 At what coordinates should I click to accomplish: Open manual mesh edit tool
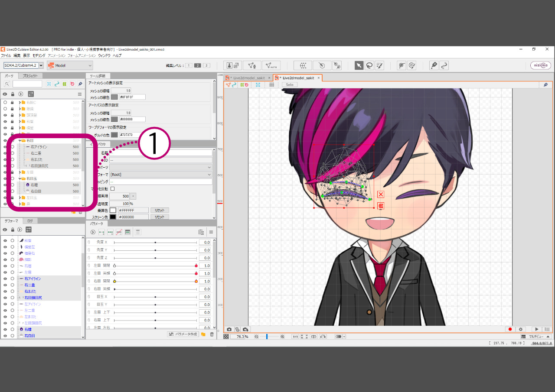pyautogui.click(x=251, y=65)
